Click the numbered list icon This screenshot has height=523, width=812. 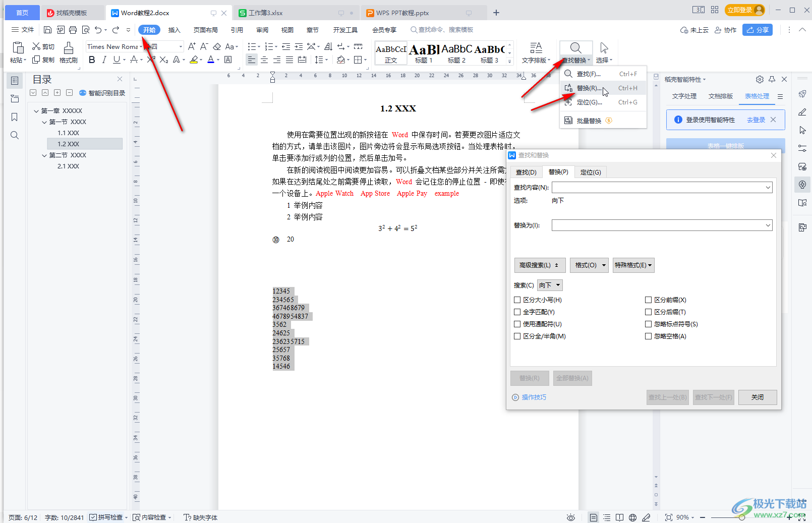click(x=269, y=46)
